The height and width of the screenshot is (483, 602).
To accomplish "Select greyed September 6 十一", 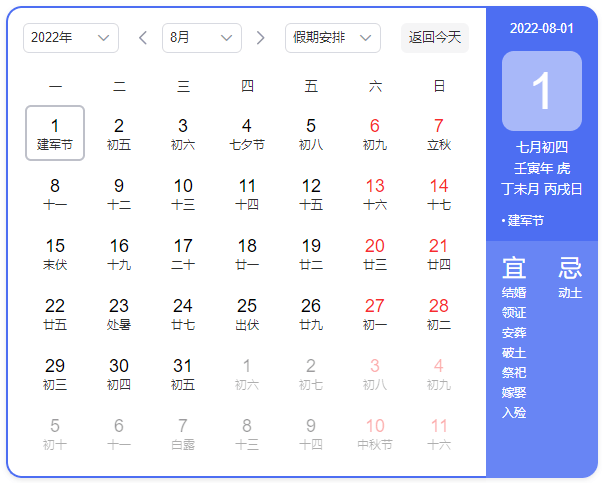I will (x=119, y=433).
